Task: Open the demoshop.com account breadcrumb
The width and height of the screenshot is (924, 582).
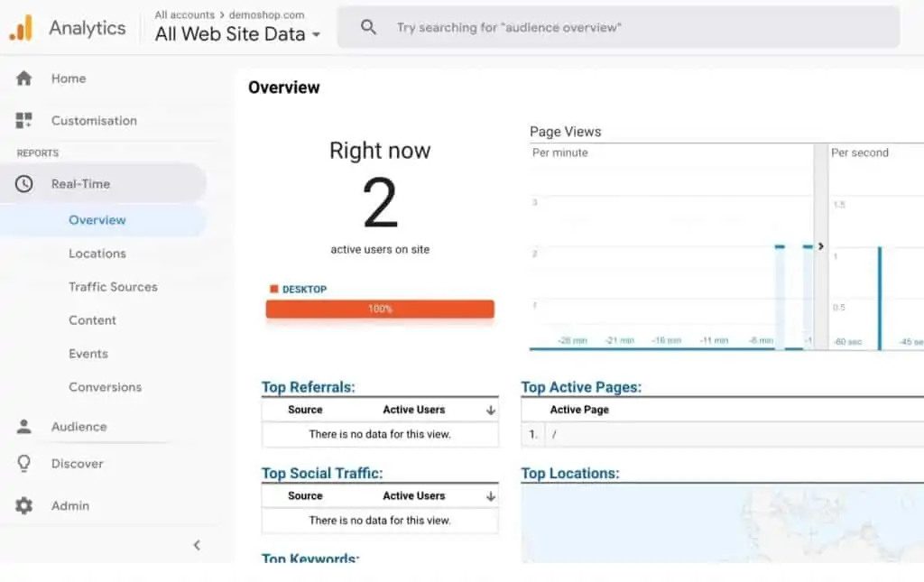Action: 266,14
